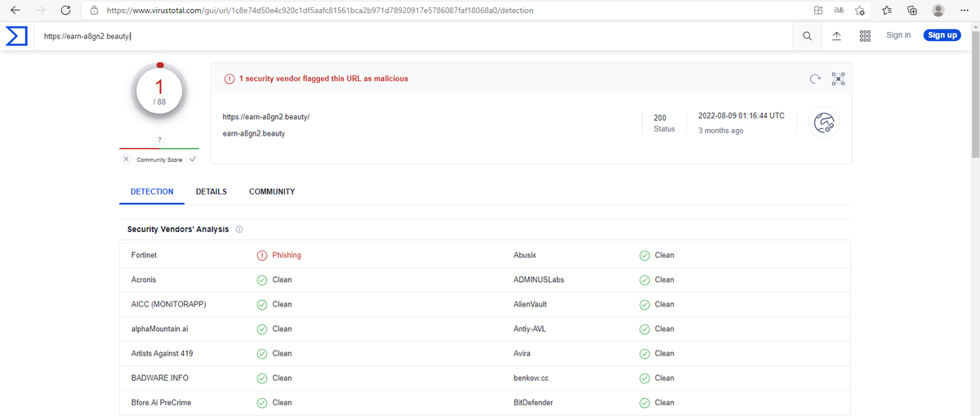
Task: Click the Antiy-AVL vendor name
Action: (x=530, y=329)
